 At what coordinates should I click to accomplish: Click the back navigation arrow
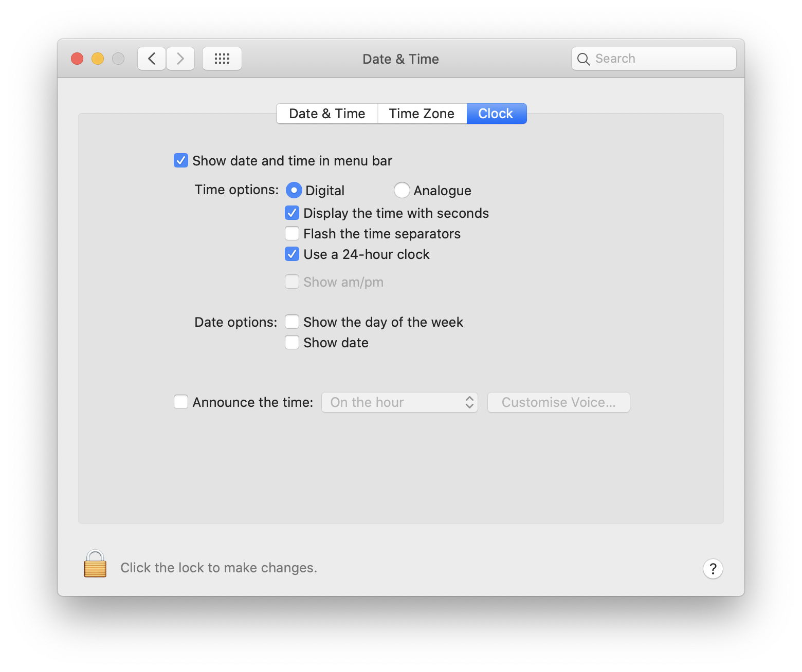pyautogui.click(x=151, y=59)
